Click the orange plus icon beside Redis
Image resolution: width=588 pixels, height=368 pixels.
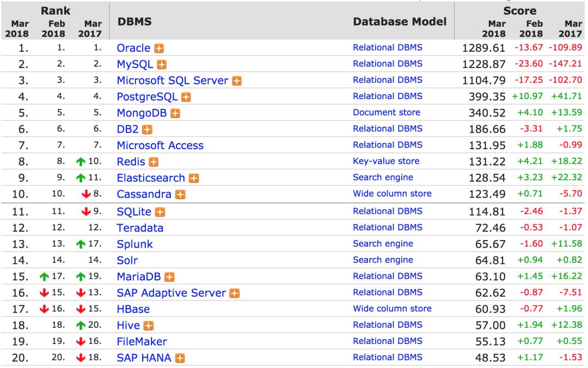click(154, 162)
